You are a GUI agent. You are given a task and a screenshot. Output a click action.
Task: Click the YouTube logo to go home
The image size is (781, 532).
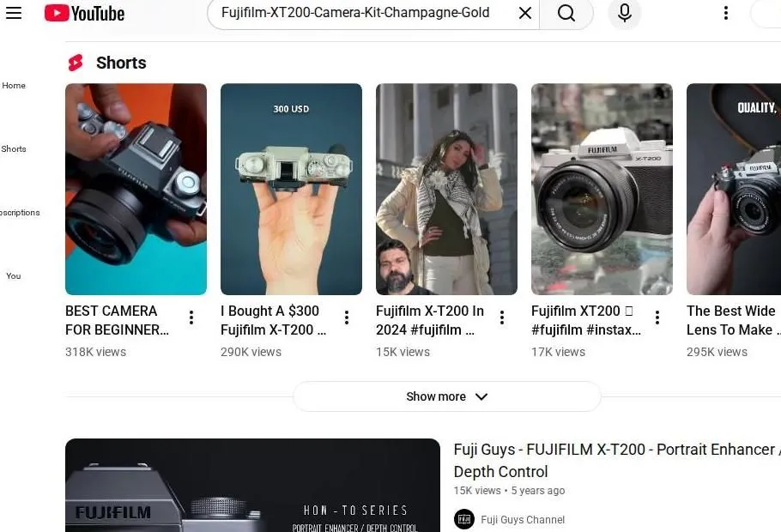(x=83, y=13)
